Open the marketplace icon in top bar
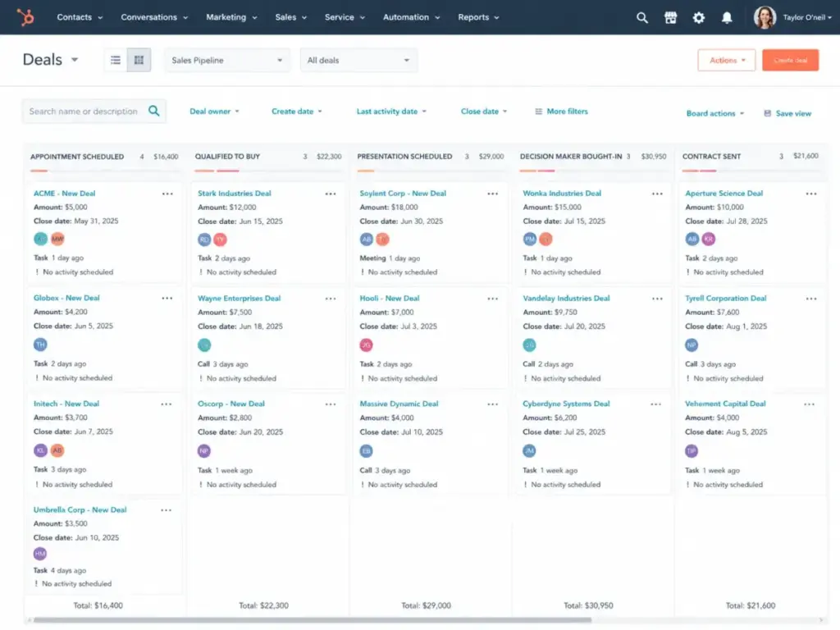This screenshot has width=840, height=630. 670,18
